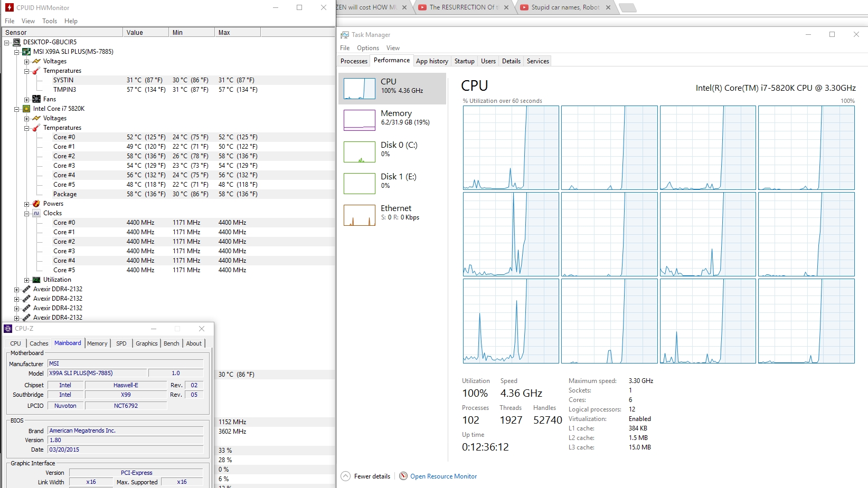Screen dimensions: 868x488
Task: Open the File menu in HWMonitor
Action: pyautogui.click(x=10, y=21)
